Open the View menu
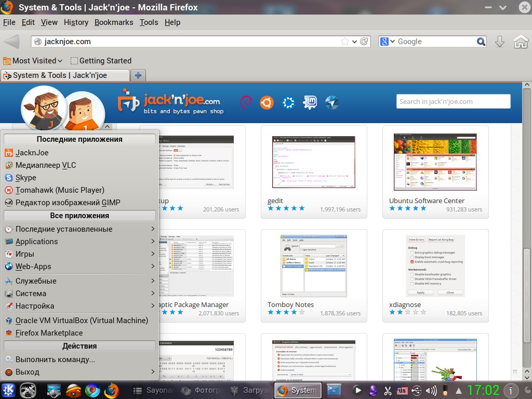This screenshot has height=399, width=532. point(49,22)
